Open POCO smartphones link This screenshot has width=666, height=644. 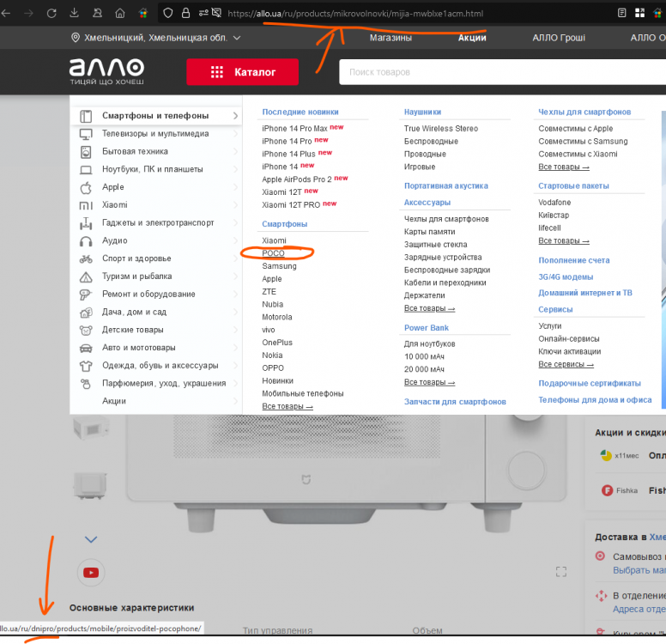(273, 253)
